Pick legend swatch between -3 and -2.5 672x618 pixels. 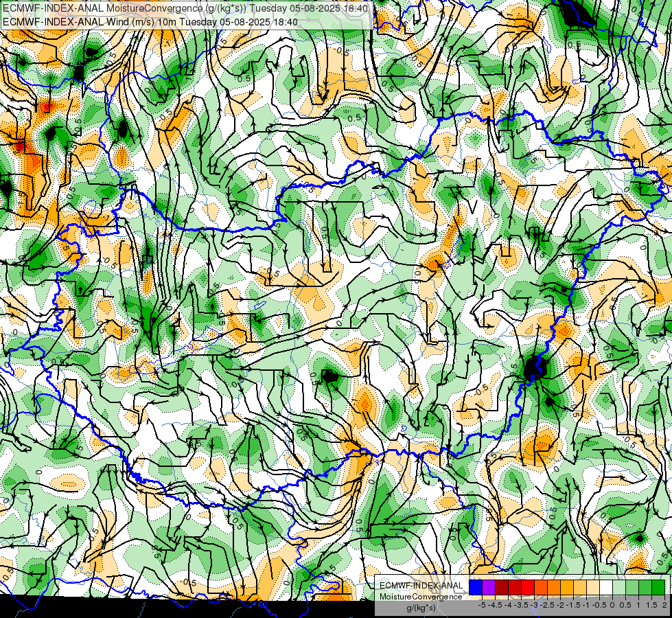click(x=541, y=588)
